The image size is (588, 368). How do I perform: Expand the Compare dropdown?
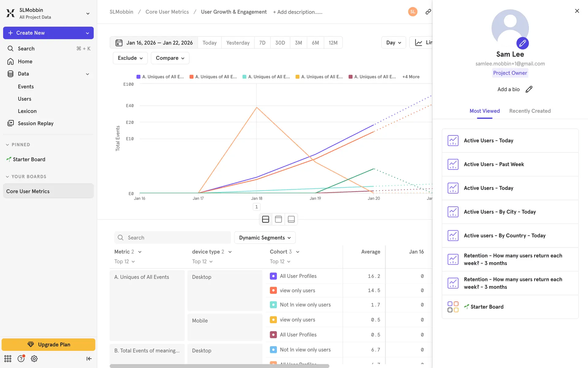[170, 58]
